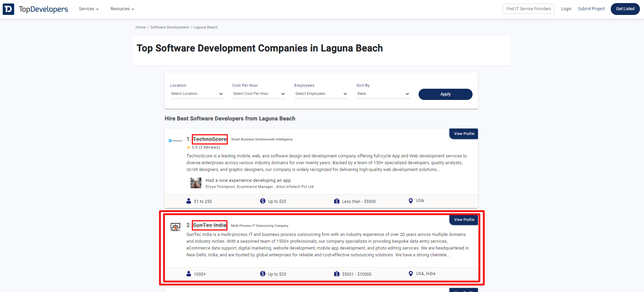
Task: Click the Resources chevron arrow
Action: pos(133,9)
